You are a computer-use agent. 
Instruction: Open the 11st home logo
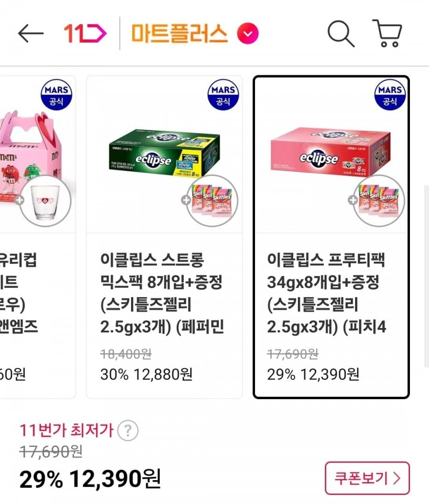(85, 33)
